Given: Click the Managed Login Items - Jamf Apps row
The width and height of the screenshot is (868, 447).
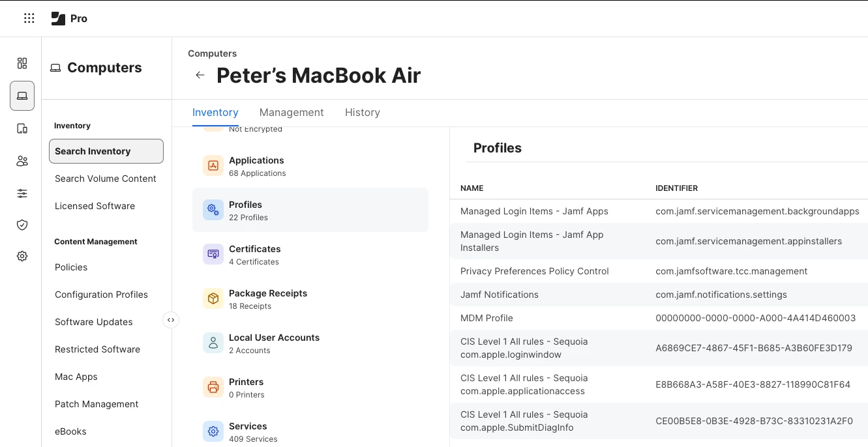Looking at the screenshot, I should click(659, 211).
